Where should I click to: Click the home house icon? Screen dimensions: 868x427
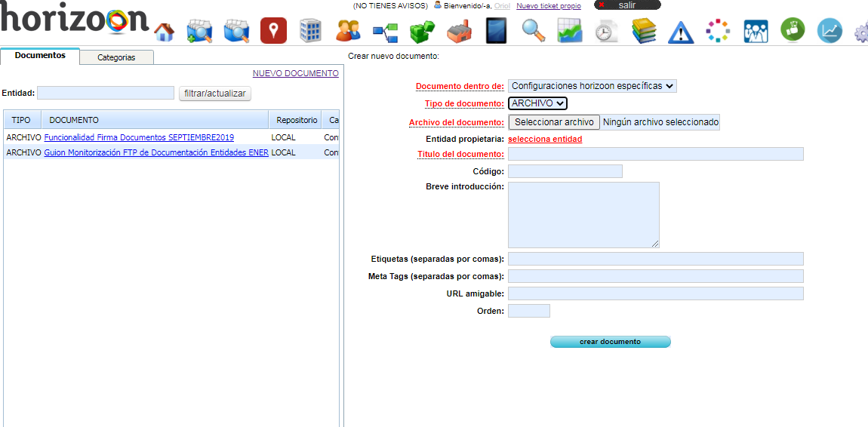click(164, 32)
